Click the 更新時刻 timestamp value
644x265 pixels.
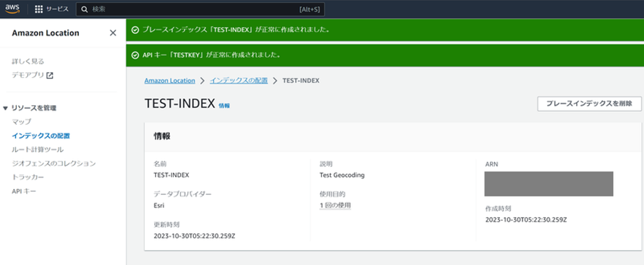194,236
